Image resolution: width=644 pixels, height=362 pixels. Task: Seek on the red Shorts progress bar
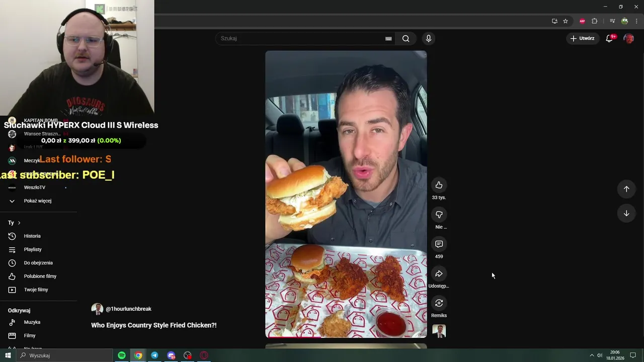coord(346,337)
